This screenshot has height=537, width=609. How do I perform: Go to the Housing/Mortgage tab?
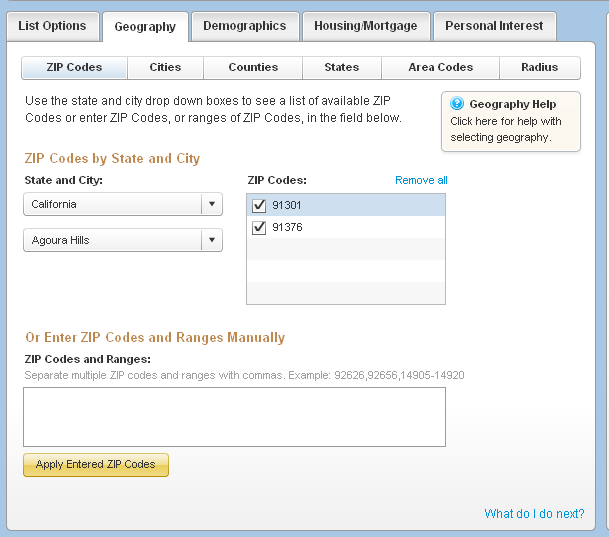click(365, 26)
